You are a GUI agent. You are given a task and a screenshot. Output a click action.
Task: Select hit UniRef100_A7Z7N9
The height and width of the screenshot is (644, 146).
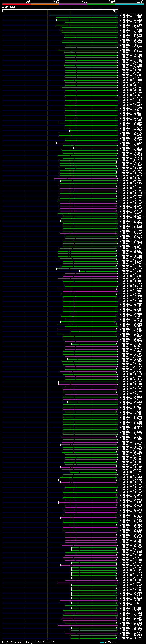click(x=131, y=329)
